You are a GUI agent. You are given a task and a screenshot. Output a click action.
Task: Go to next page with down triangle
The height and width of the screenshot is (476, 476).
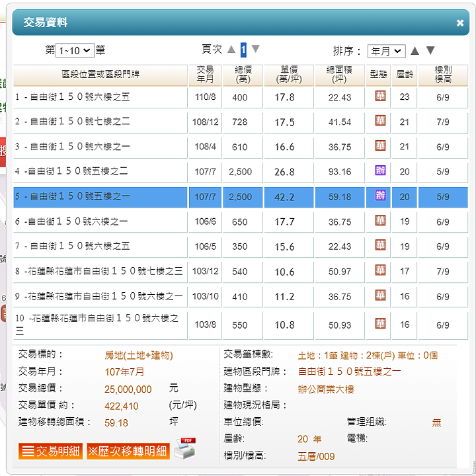256,48
